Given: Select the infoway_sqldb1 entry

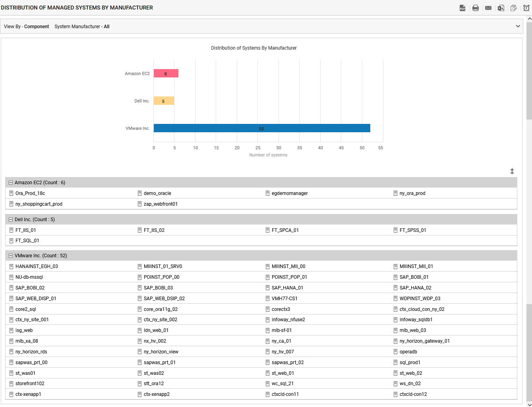Looking at the screenshot, I should 416,320.
